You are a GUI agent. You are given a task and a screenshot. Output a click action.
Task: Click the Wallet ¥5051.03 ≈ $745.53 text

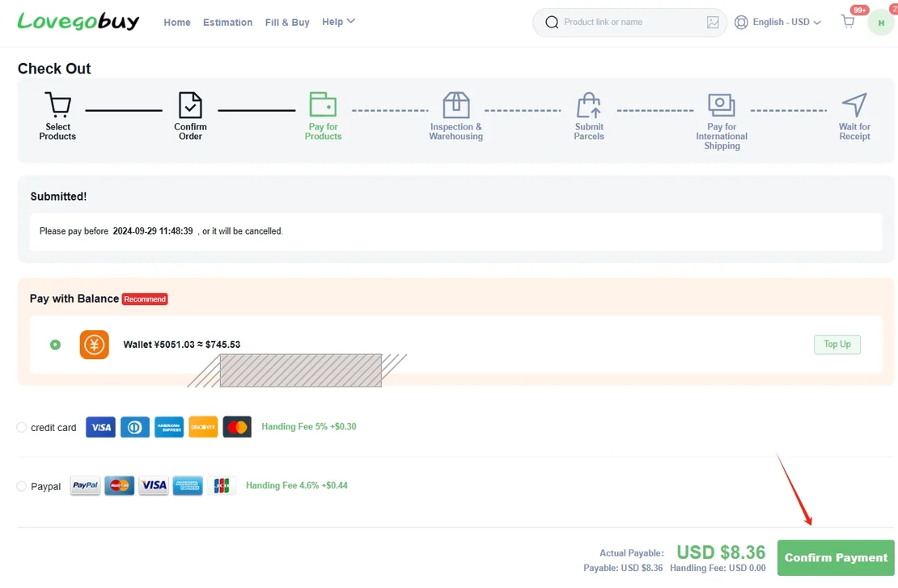(x=181, y=345)
